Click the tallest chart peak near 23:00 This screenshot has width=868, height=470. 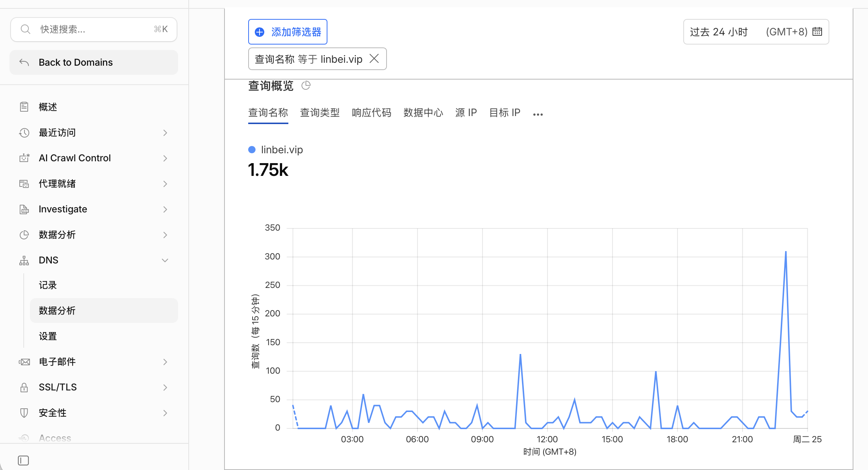(786, 252)
